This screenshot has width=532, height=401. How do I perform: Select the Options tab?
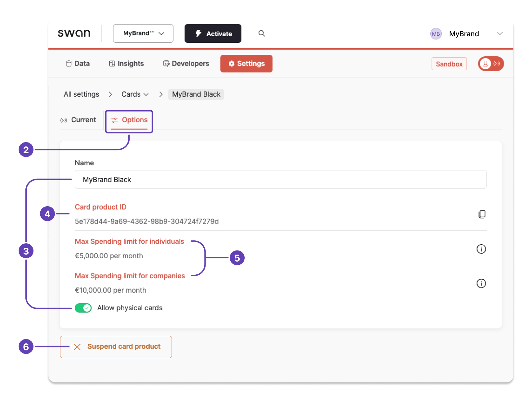tap(129, 120)
